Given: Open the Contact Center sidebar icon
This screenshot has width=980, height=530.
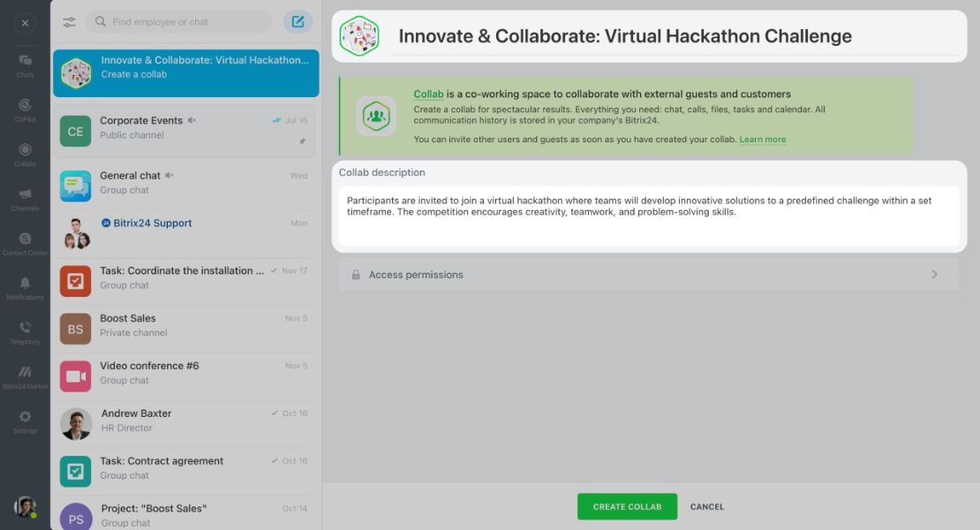Looking at the screenshot, I should [25, 243].
